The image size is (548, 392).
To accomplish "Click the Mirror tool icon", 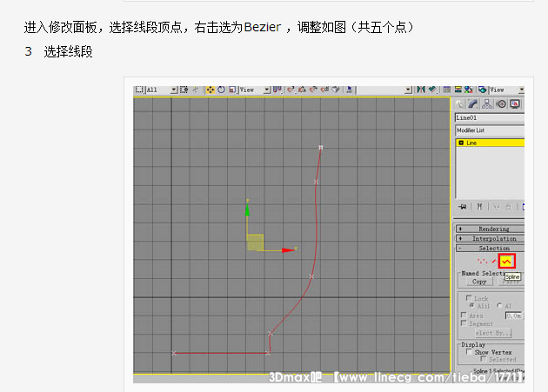I will click(421, 90).
